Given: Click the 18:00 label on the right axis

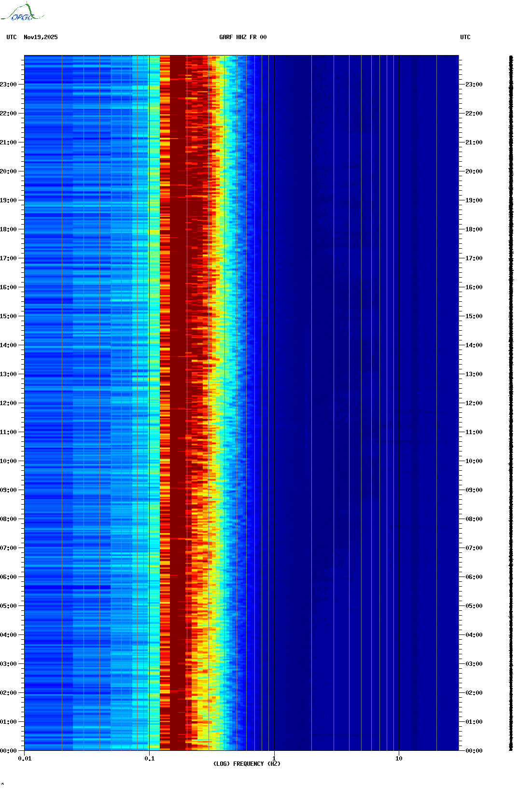Looking at the screenshot, I should (x=474, y=229).
